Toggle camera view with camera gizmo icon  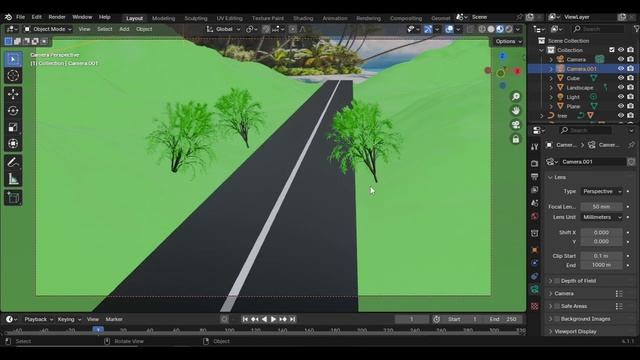tap(516, 125)
